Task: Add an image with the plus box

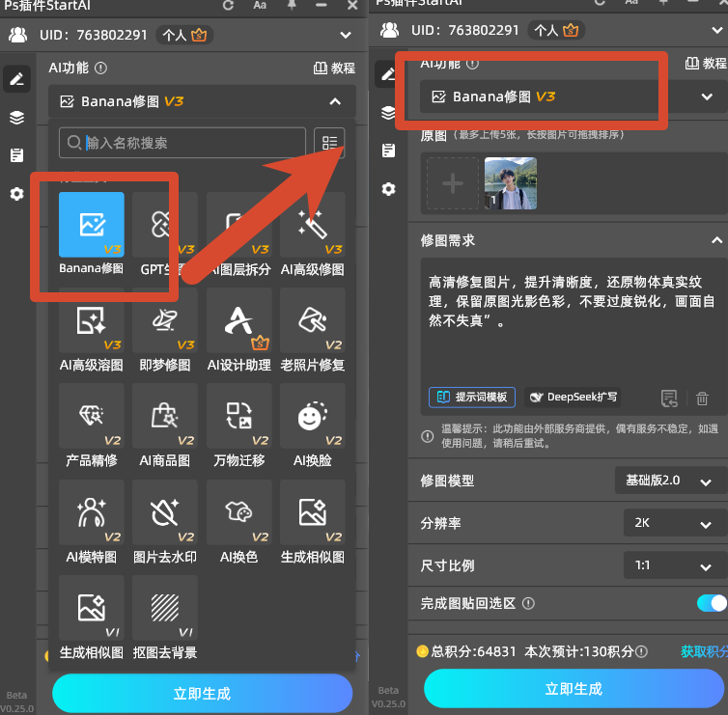Action: [x=453, y=183]
